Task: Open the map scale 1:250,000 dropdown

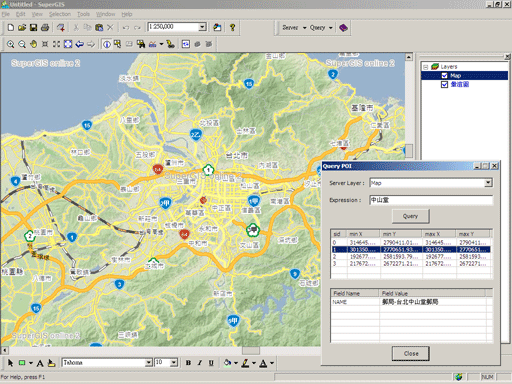Action: click(202, 27)
